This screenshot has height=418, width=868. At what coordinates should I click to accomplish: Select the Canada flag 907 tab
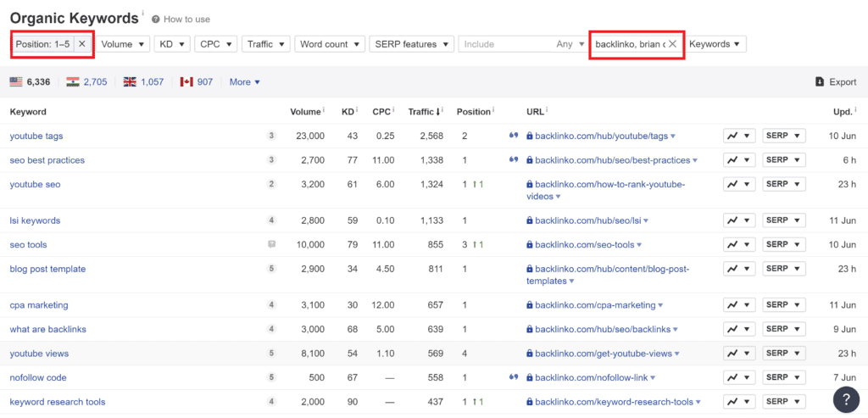point(197,82)
